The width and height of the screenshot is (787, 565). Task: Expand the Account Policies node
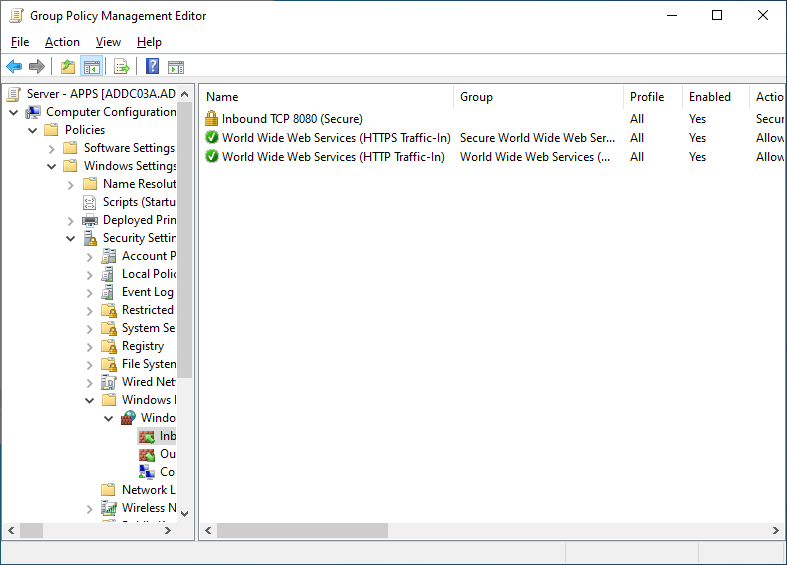pyautogui.click(x=90, y=257)
